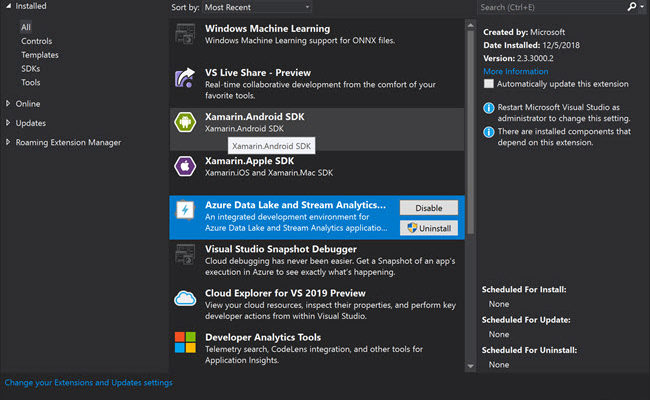Click the Disable button

point(429,208)
